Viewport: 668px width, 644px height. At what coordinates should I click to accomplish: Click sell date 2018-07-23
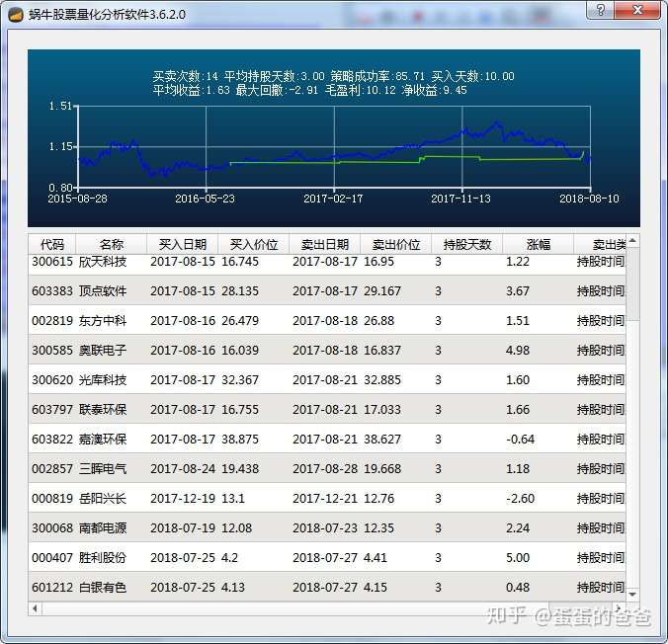(325, 527)
